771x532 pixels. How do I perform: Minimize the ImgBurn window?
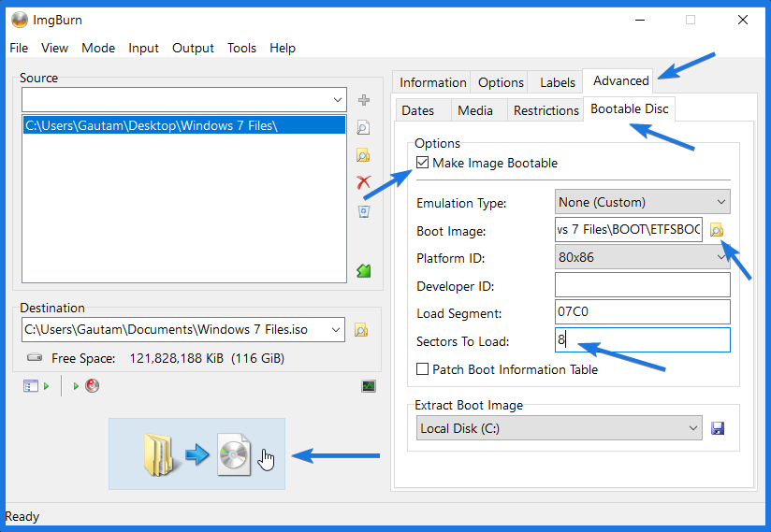tap(640, 20)
